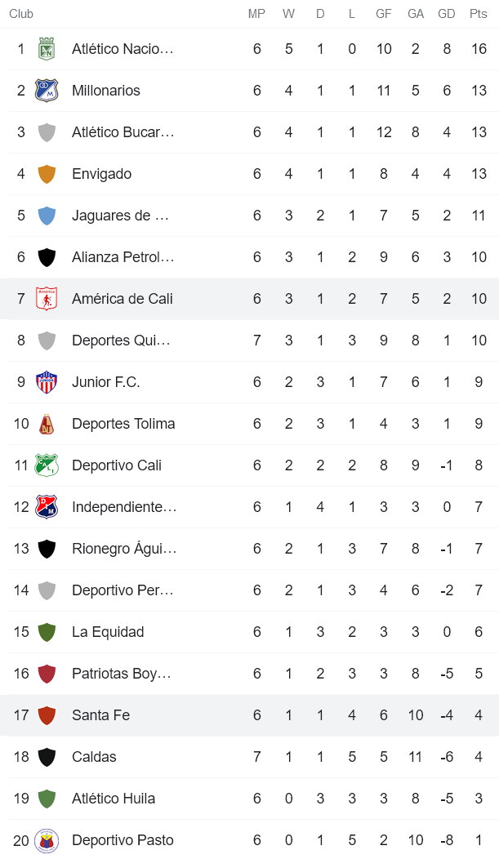Screen dimensions: 499x868
Task: Select the Millonarios badge
Action: click(x=47, y=91)
